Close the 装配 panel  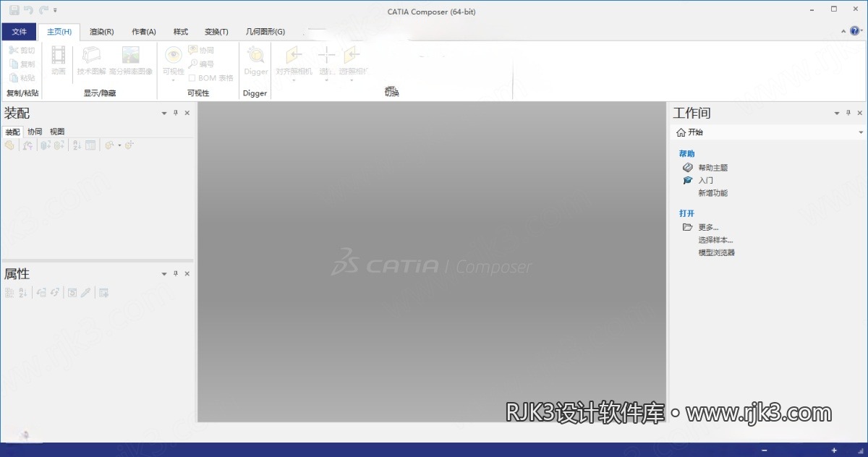click(187, 114)
